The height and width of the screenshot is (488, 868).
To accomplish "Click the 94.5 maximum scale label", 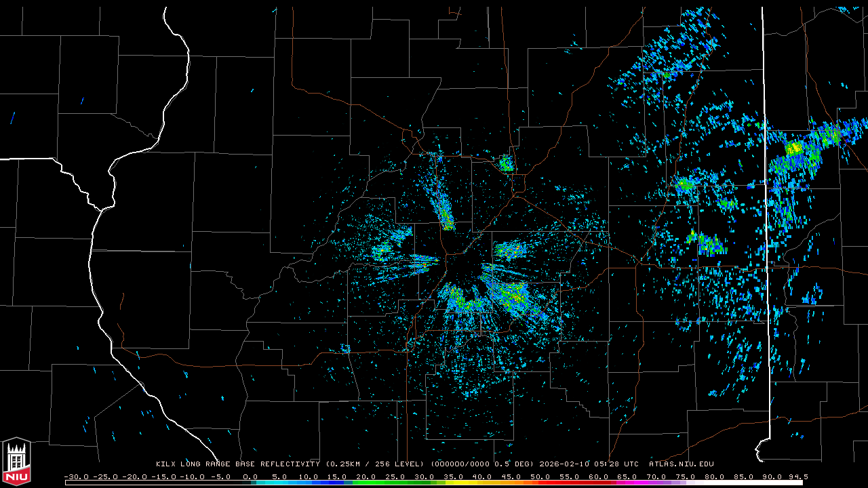I will pos(798,476).
